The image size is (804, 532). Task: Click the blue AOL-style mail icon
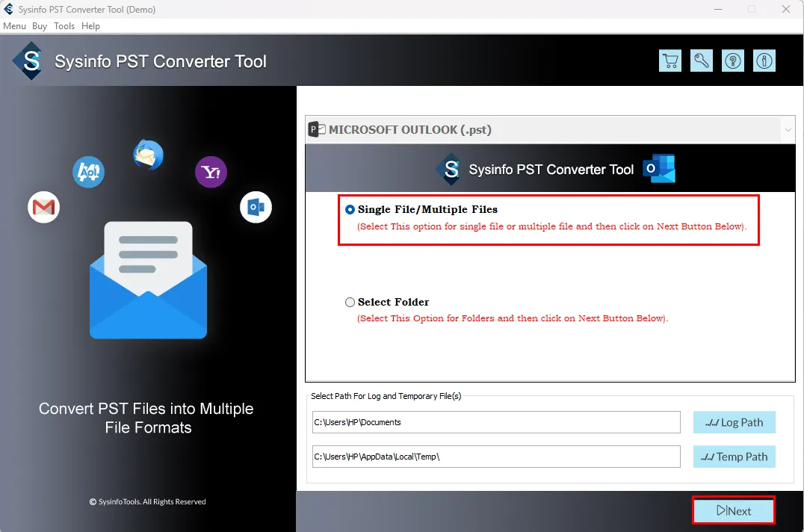(88, 172)
